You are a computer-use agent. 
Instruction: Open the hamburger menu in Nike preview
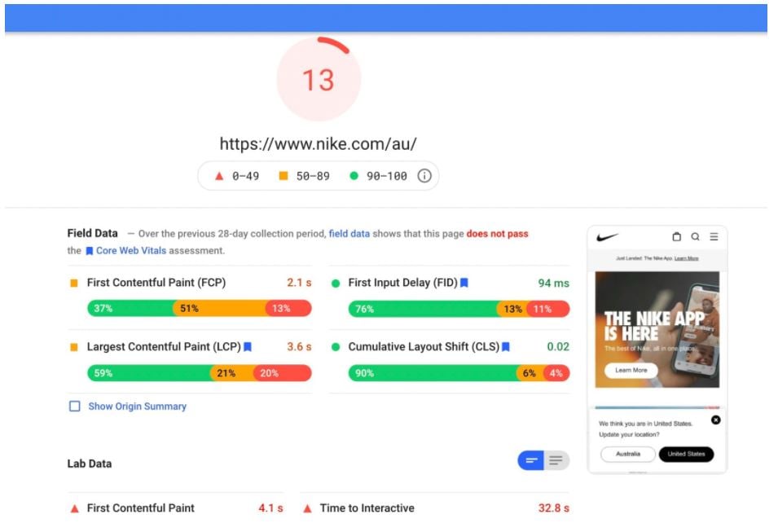click(714, 237)
